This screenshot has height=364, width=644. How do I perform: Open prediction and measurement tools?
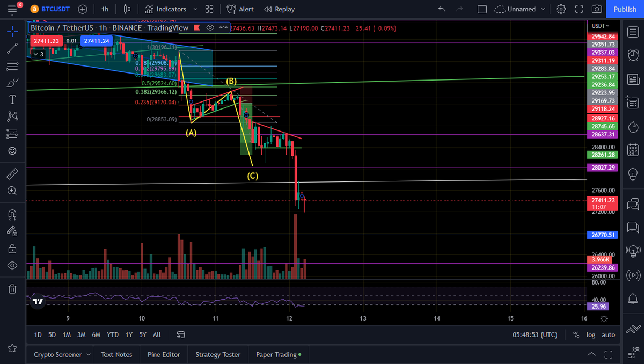coord(12,134)
